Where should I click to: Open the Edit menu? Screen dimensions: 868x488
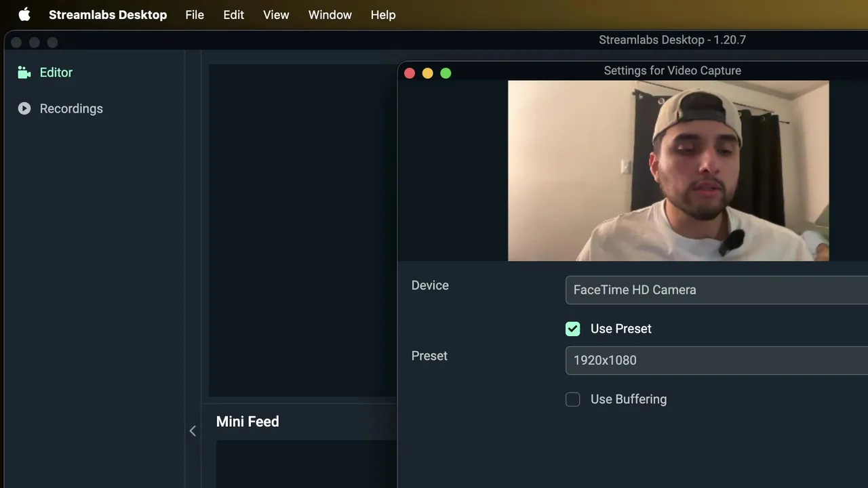pos(233,14)
